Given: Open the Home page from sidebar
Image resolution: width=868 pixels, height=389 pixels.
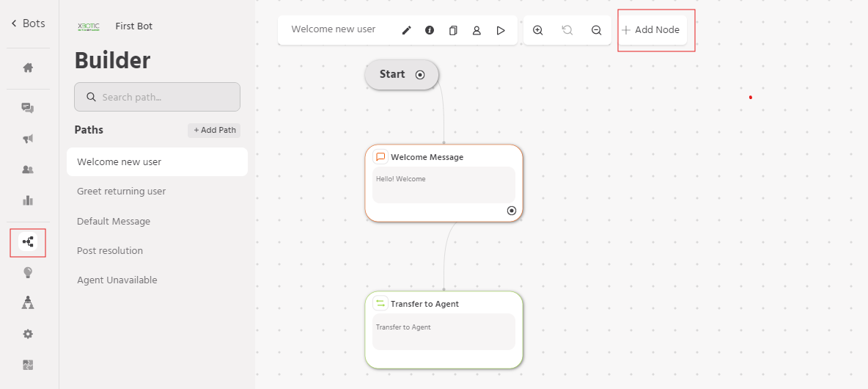Looking at the screenshot, I should [x=28, y=68].
